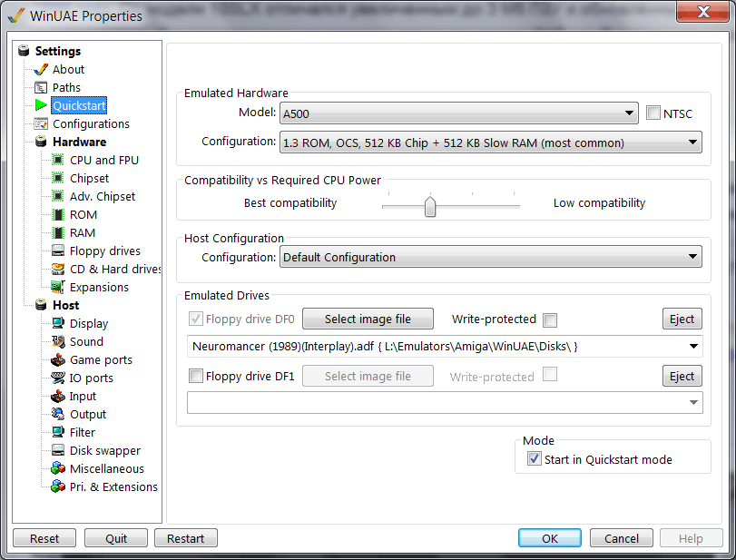
Task: Open the 1.3 ROM OCS configuration dropdown
Action: [490, 142]
